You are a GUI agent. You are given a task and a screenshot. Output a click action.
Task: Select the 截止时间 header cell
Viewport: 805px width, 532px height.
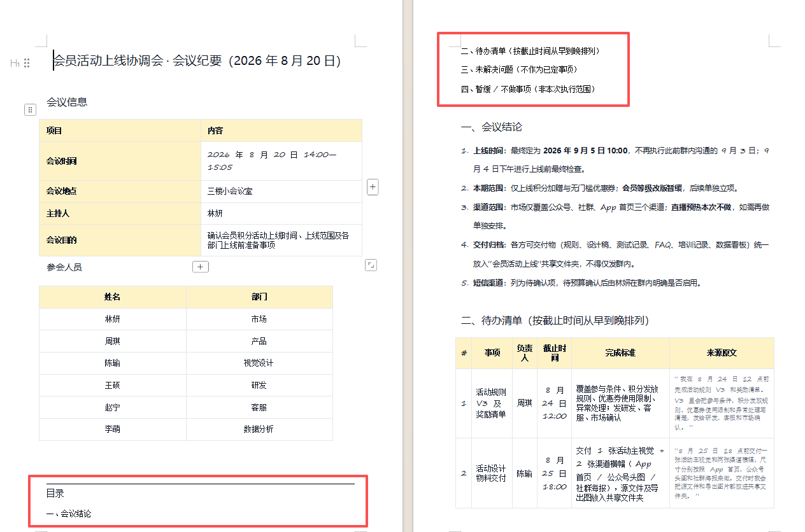[555, 353]
